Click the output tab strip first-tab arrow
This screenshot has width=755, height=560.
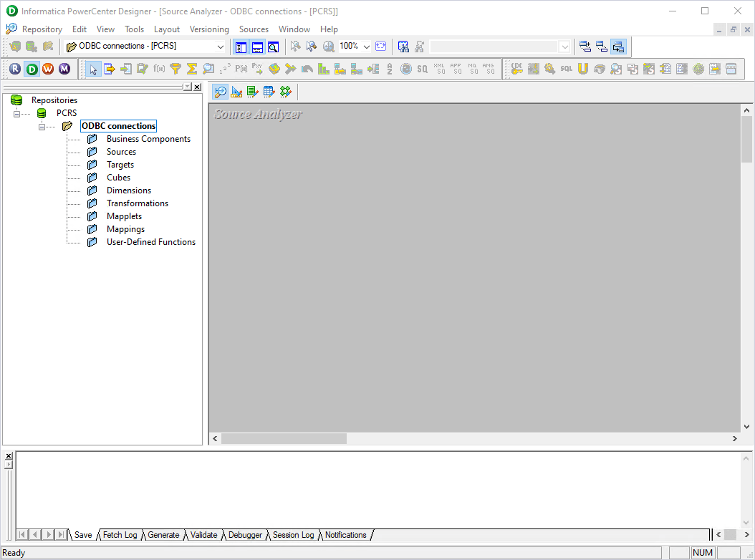22,534
